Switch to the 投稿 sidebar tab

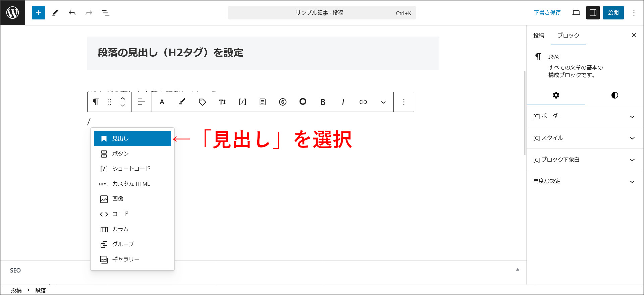(x=539, y=36)
